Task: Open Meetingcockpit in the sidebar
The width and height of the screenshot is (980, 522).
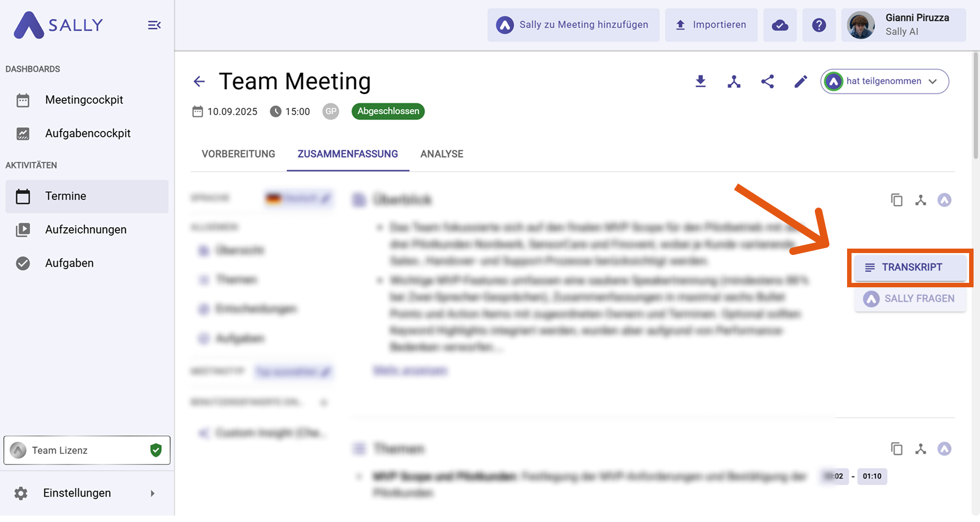Action: point(84,100)
